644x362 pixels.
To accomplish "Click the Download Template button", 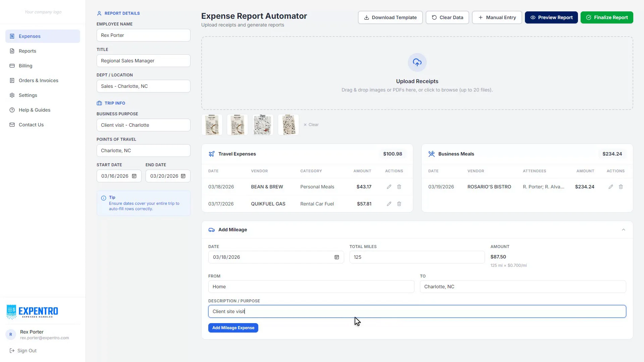I will tap(390, 17).
